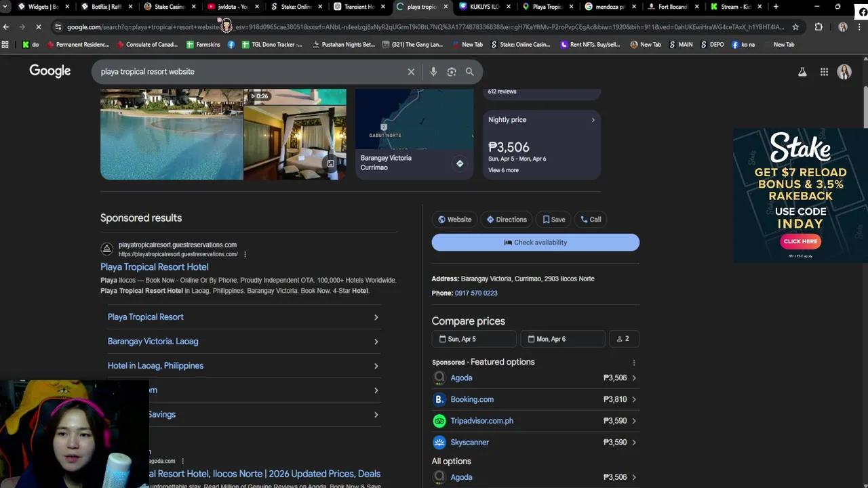
Task: Open Chrome profile picture in toolbar
Action: click(843, 27)
